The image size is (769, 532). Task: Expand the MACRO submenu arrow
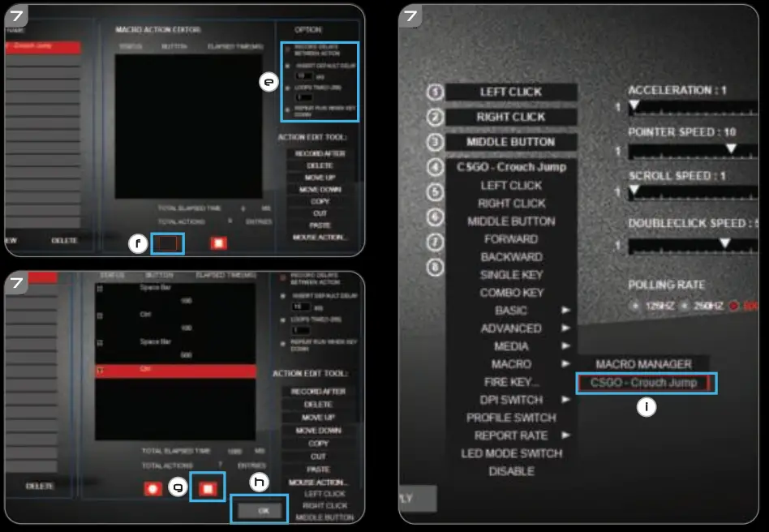pyautogui.click(x=566, y=364)
